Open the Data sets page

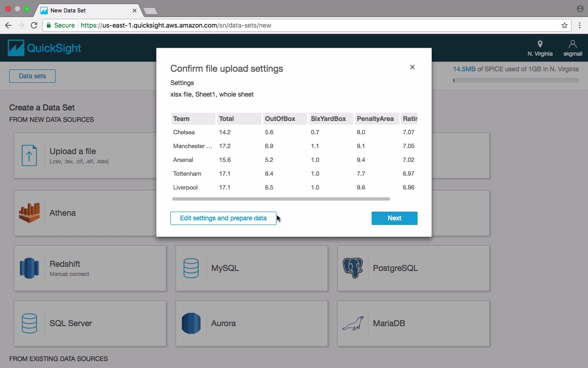coord(32,76)
